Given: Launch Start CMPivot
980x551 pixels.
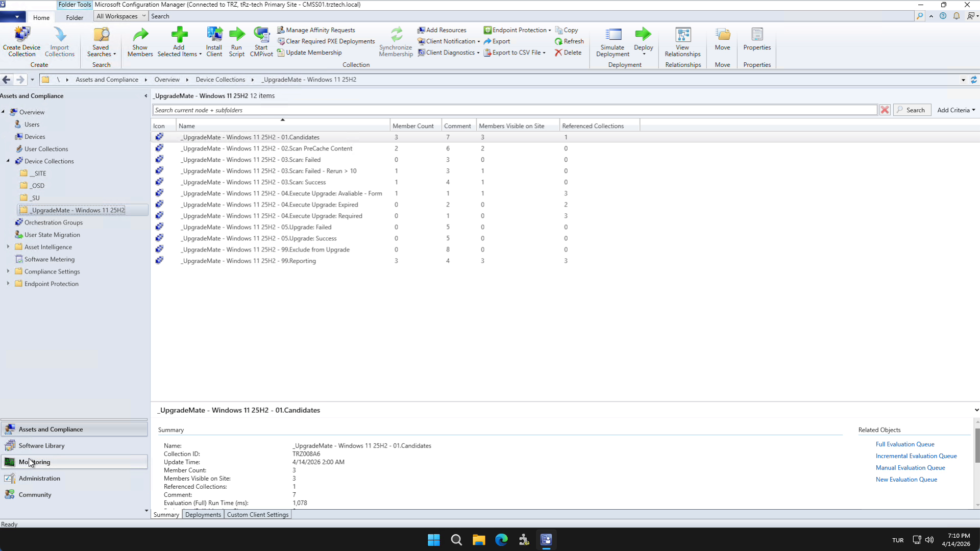Looking at the screenshot, I should pos(261,41).
